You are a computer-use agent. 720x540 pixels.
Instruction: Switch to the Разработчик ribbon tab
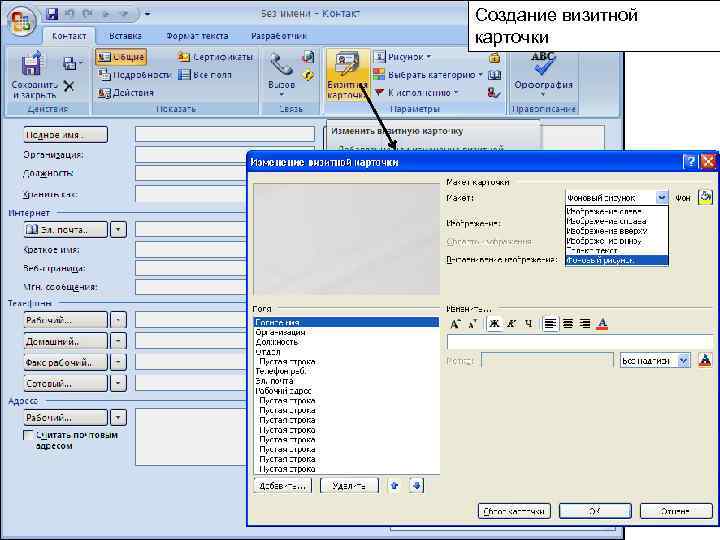tap(279, 36)
